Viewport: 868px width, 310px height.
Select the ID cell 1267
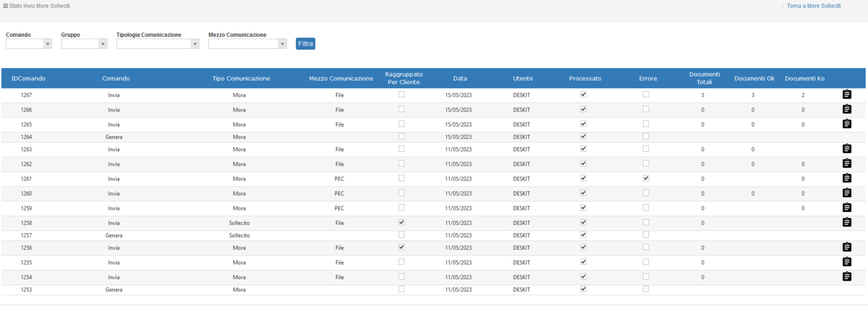26,95
